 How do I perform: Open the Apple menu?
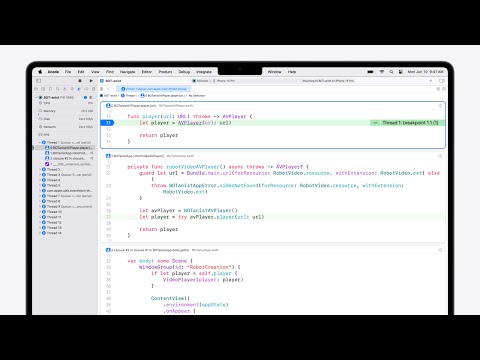pos(40,72)
